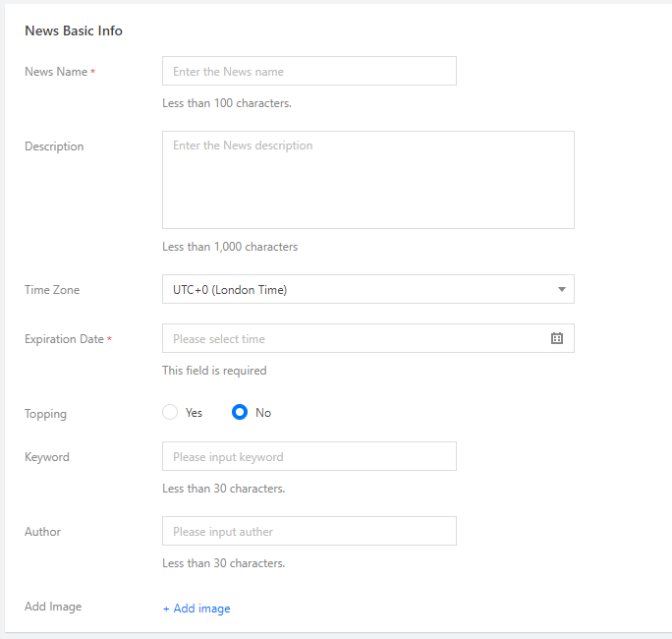Click the Description field label
672x639 pixels.
point(54,146)
